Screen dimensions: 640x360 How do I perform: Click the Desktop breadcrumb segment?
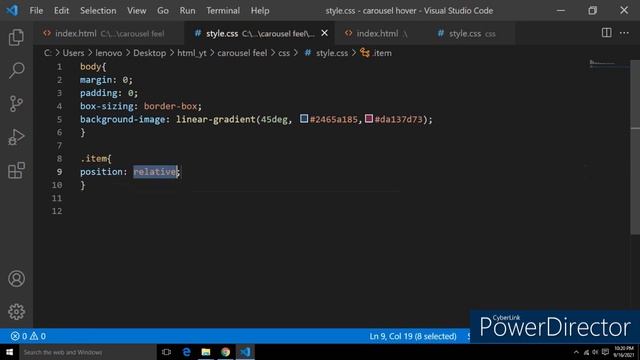click(x=149, y=53)
